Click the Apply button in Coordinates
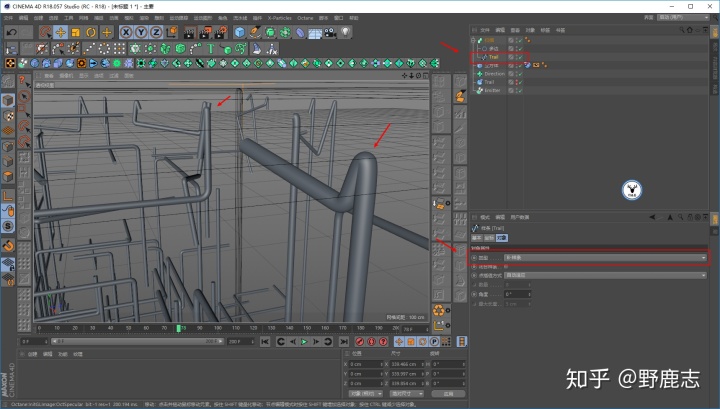 448,393
